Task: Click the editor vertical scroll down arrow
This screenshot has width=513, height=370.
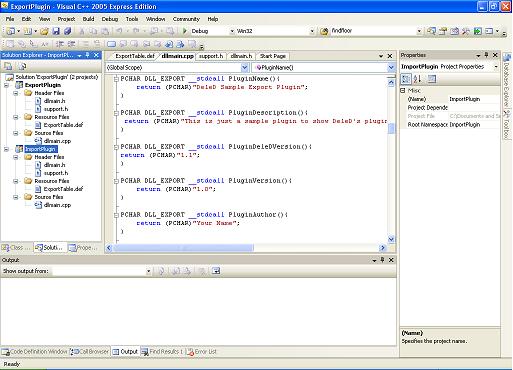Action: [391, 239]
